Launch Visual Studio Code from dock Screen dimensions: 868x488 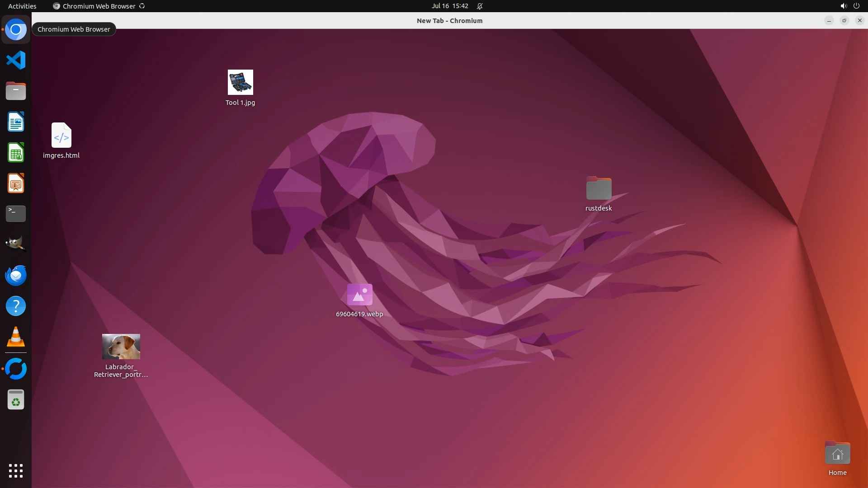pyautogui.click(x=16, y=60)
